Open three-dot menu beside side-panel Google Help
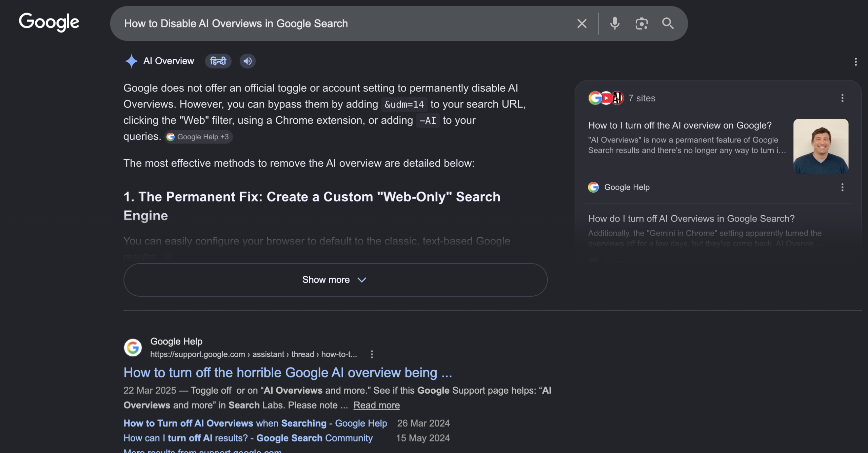 click(x=842, y=187)
